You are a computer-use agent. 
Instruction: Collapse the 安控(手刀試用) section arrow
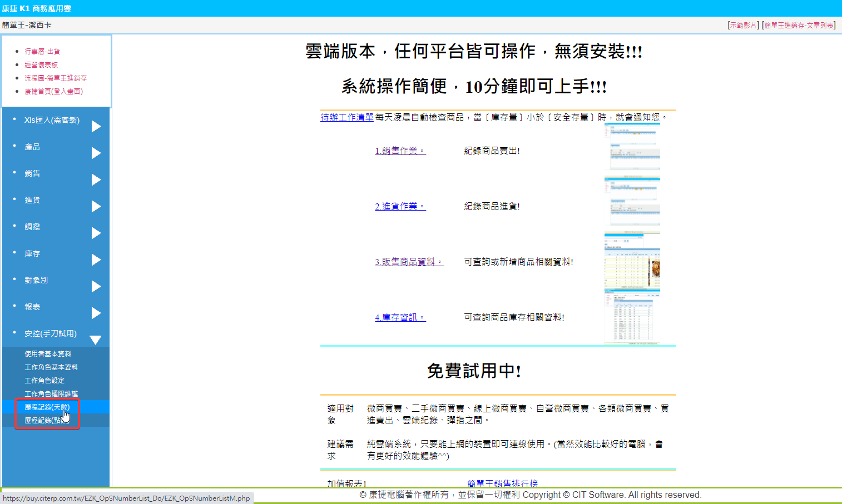pyautogui.click(x=96, y=340)
